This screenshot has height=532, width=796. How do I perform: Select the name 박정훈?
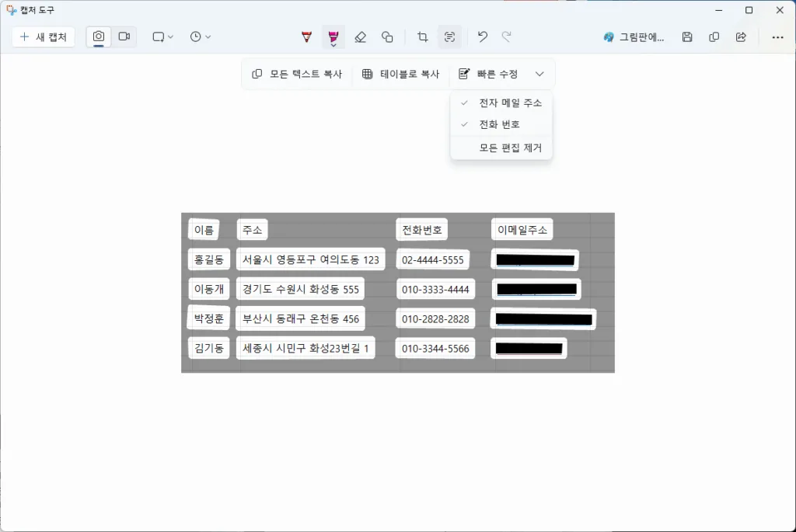pos(209,318)
